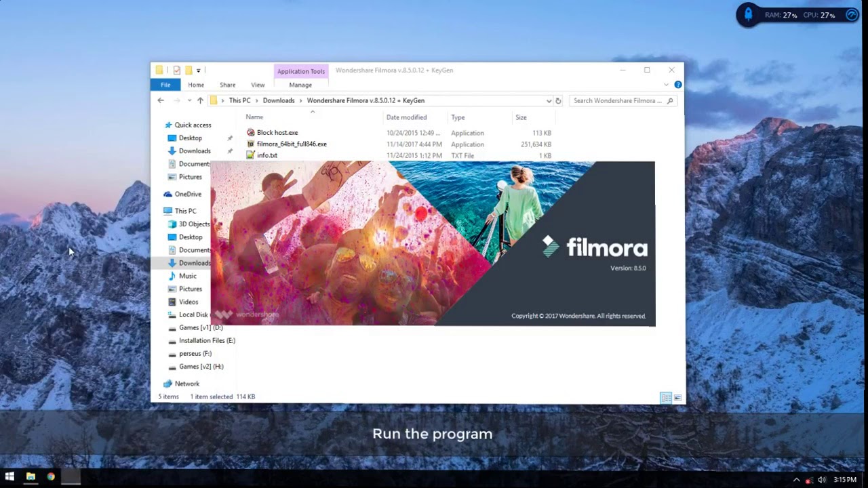The image size is (868, 488).
Task: Click the search magnifier icon
Action: click(670, 101)
